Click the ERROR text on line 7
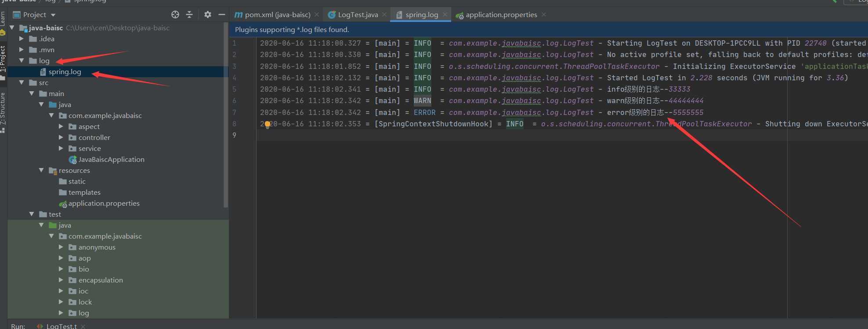This screenshot has height=329, width=868. pyautogui.click(x=424, y=112)
